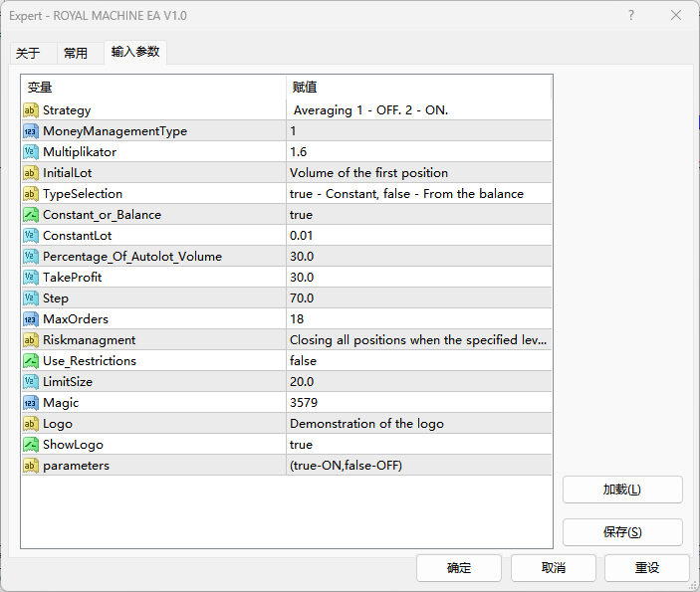
Task: Click the Constant_or_Balance boolean icon
Action: pos(31,215)
